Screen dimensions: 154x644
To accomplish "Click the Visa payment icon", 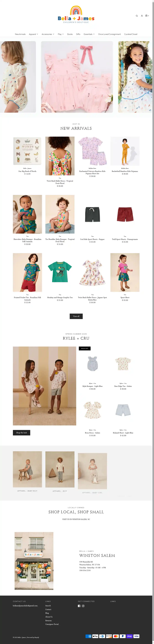I will pos(136,636).
